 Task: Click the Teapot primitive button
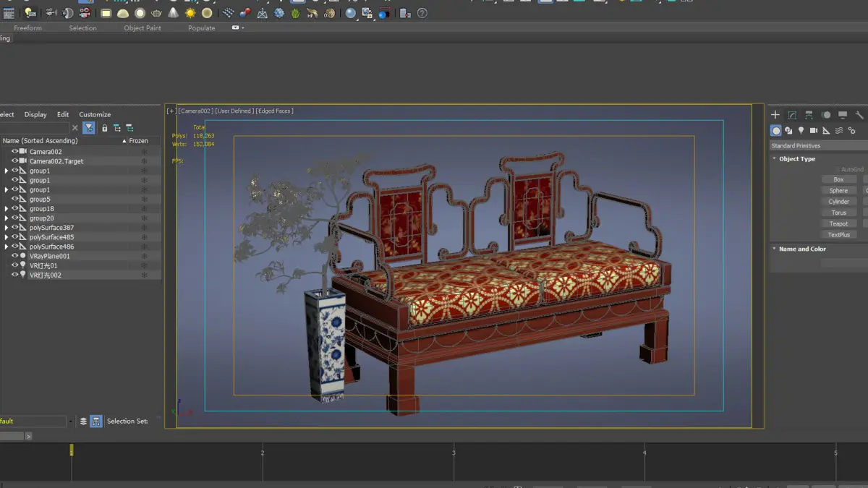tap(839, 223)
